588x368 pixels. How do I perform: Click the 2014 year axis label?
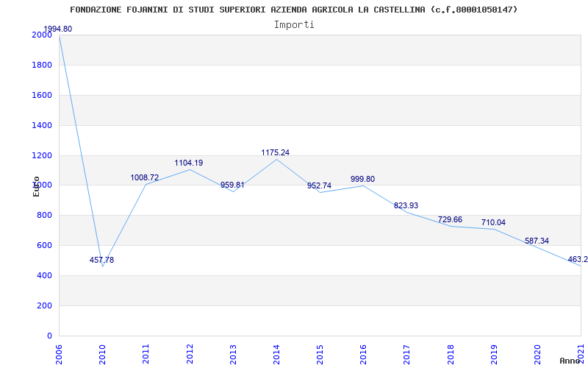pos(277,354)
